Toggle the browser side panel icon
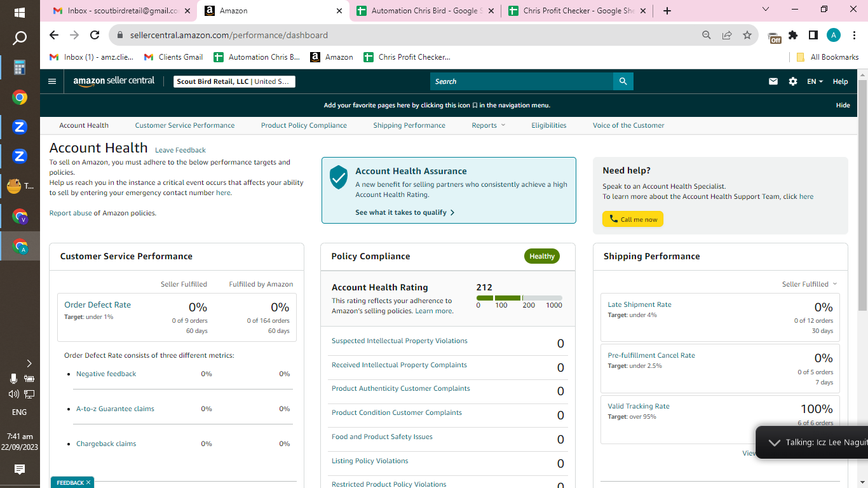Viewport: 868px width, 488px height. 813,35
